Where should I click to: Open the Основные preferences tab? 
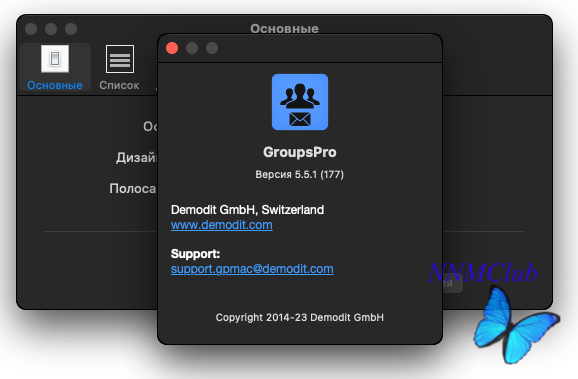(55, 67)
